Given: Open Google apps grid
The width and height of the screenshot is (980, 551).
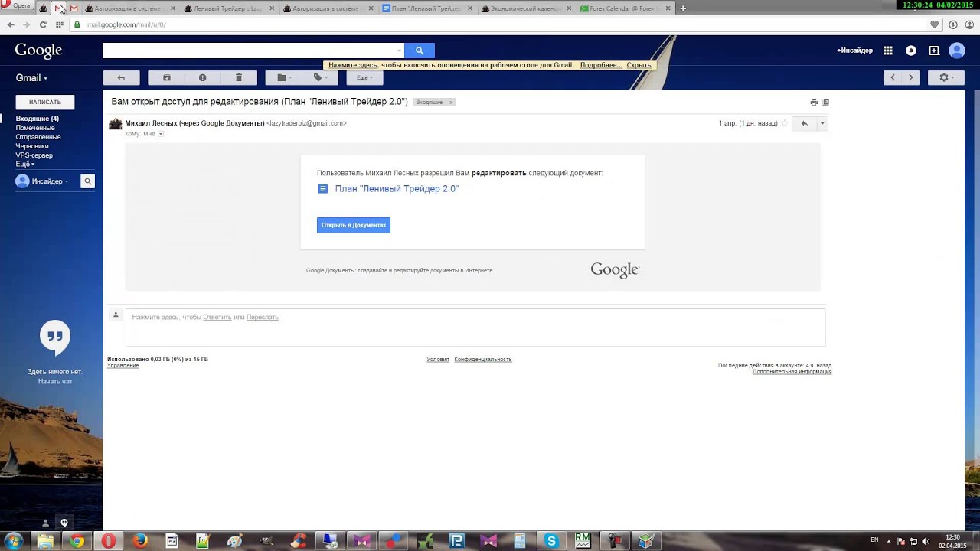Looking at the screenshot, I should click(x=888, y=51).
